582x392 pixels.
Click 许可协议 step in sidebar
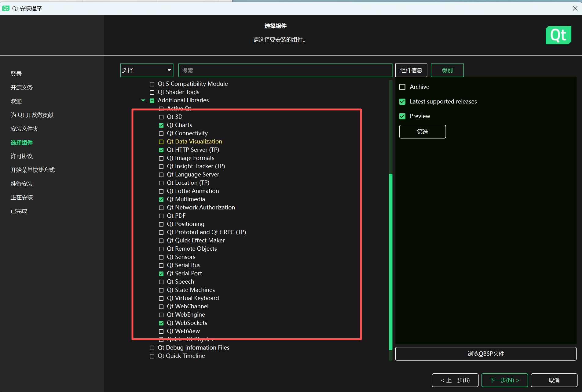[x=21, y=156]
